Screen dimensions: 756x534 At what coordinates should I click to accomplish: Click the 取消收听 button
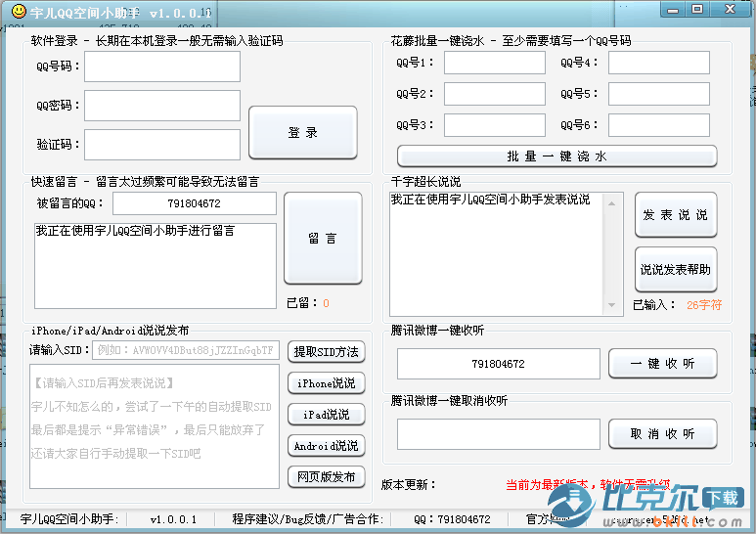662,434
